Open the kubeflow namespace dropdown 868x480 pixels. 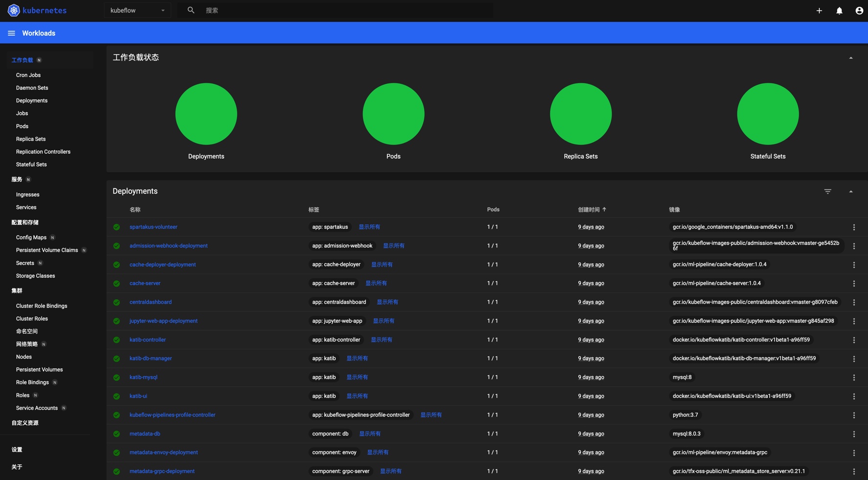pyautogui.click(x=137, y=10)
